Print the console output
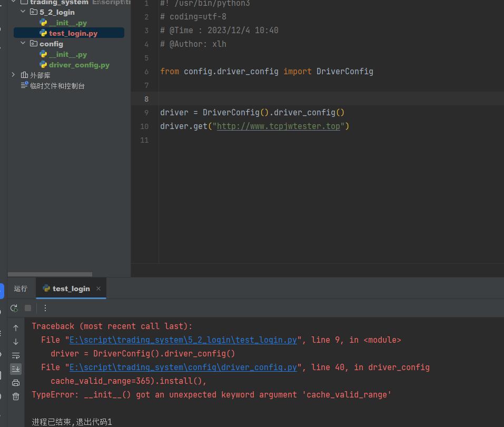Viewport: 504px width, 427px height. click(x=16, y=383)
